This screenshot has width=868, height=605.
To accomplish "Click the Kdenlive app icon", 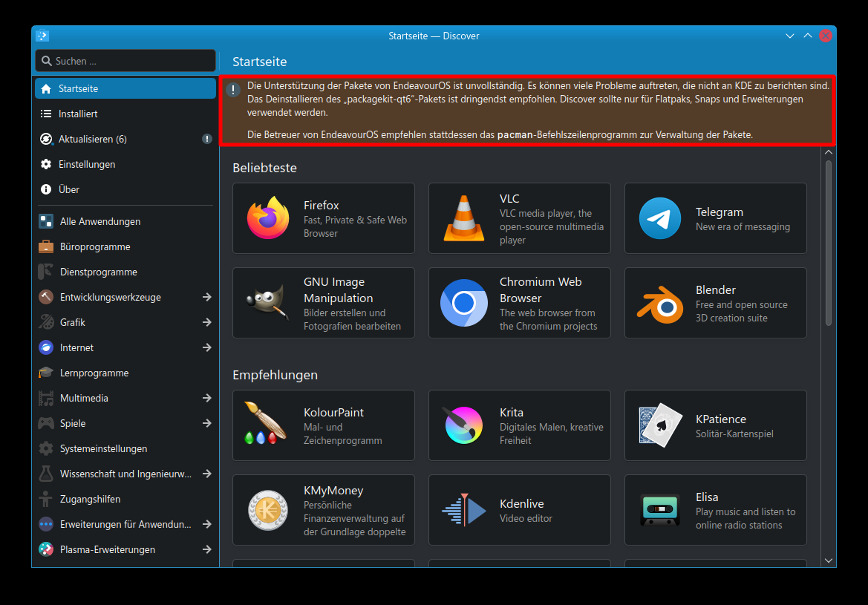I will point(464,510).
